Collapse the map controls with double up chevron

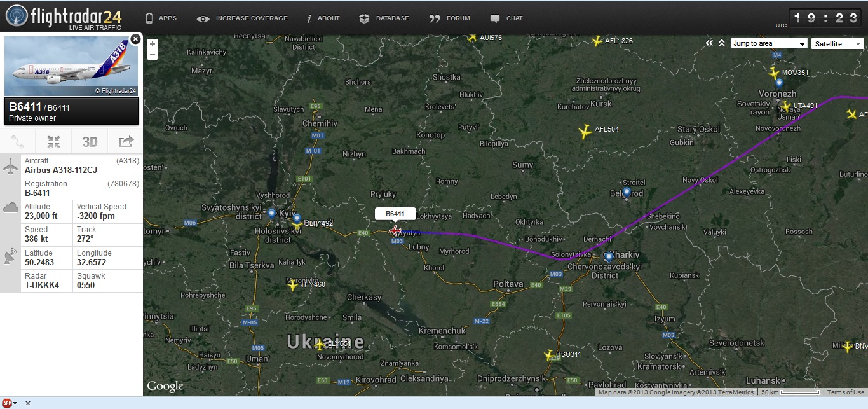tap(722, 43)
